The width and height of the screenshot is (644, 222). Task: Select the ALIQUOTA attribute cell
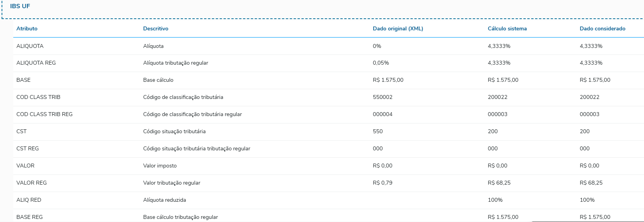point(30,46)
